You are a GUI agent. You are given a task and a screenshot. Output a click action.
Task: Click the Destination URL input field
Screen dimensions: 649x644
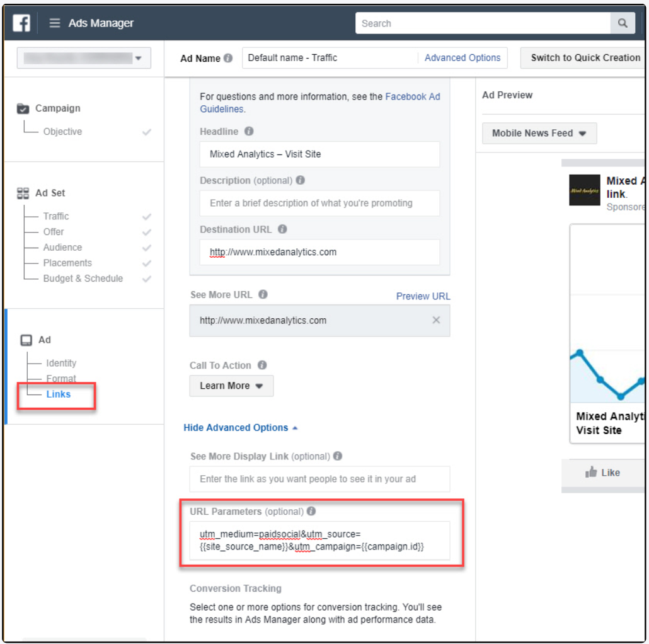tap(319, 252)
